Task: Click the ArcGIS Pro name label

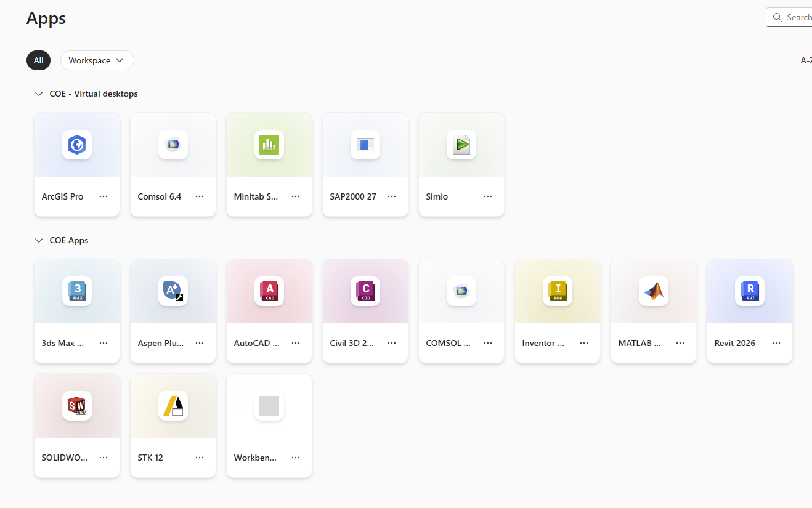Action: [x=62, y=196]
